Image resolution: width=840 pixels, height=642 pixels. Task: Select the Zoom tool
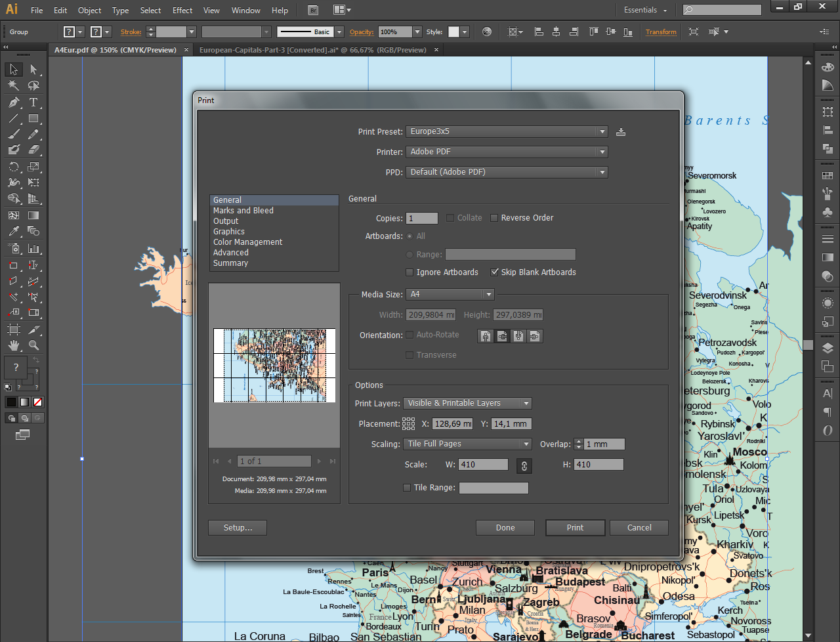(33, 343)
